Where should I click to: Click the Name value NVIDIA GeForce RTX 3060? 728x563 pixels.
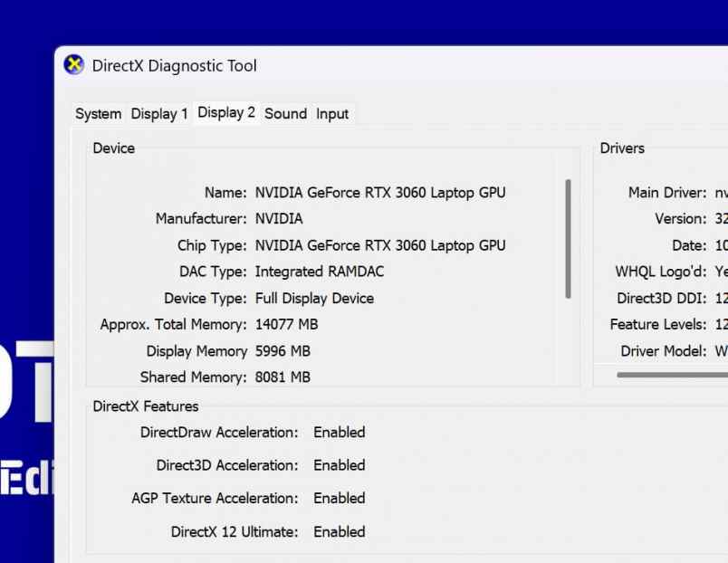[x=380, y=193]
